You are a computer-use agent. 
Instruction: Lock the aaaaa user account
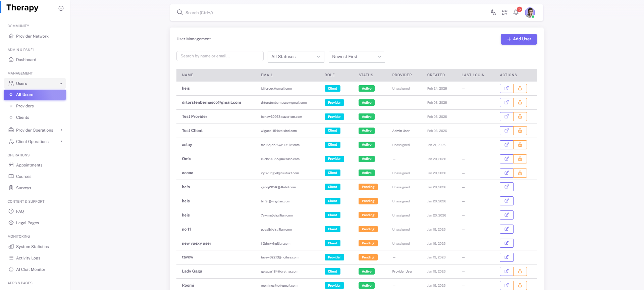click(x=520, y=173)
